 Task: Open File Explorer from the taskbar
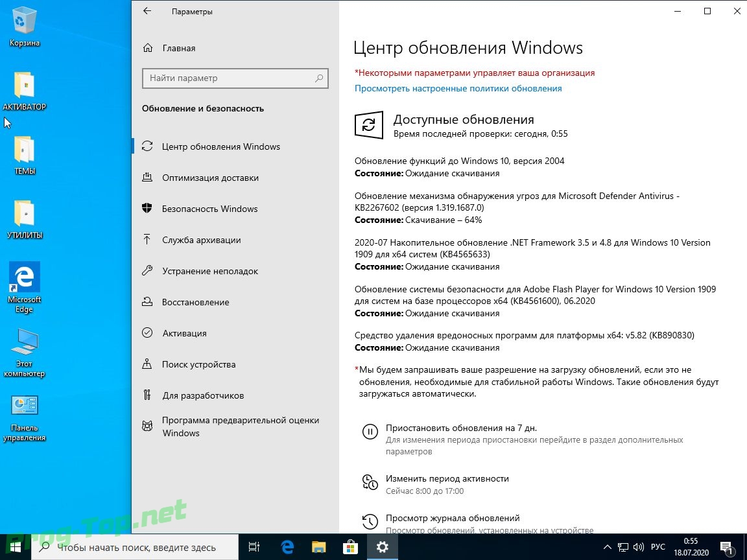tap(319, 547)
